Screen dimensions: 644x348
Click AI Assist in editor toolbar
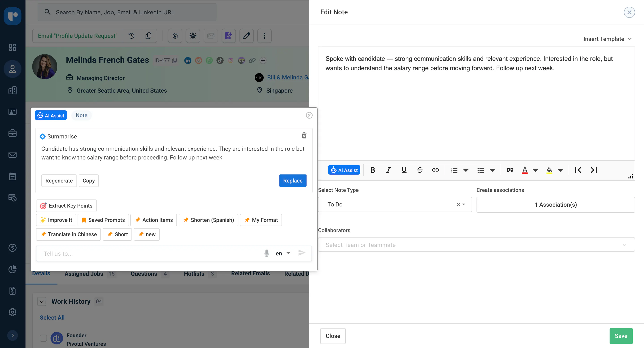point(344,170)
